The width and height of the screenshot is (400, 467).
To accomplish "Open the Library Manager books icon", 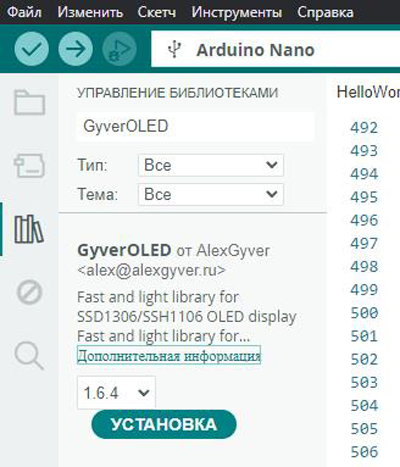I will click(x=29, y=229).
